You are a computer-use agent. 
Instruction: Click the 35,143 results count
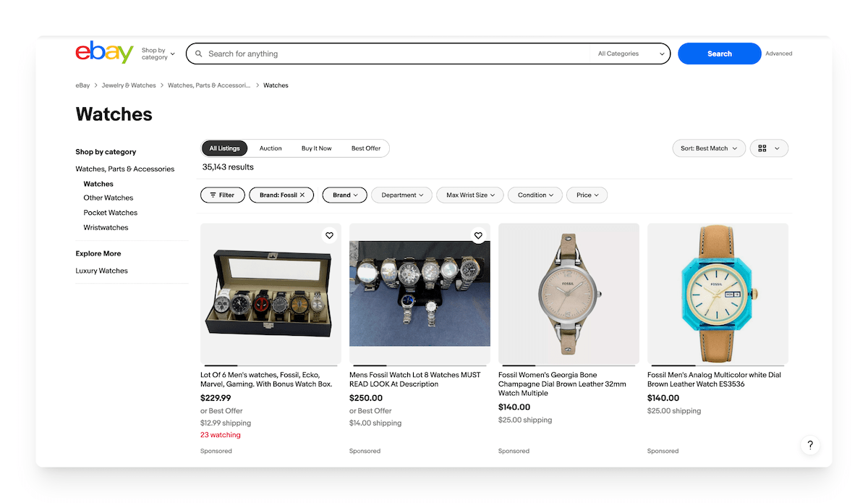pos(228,167)
